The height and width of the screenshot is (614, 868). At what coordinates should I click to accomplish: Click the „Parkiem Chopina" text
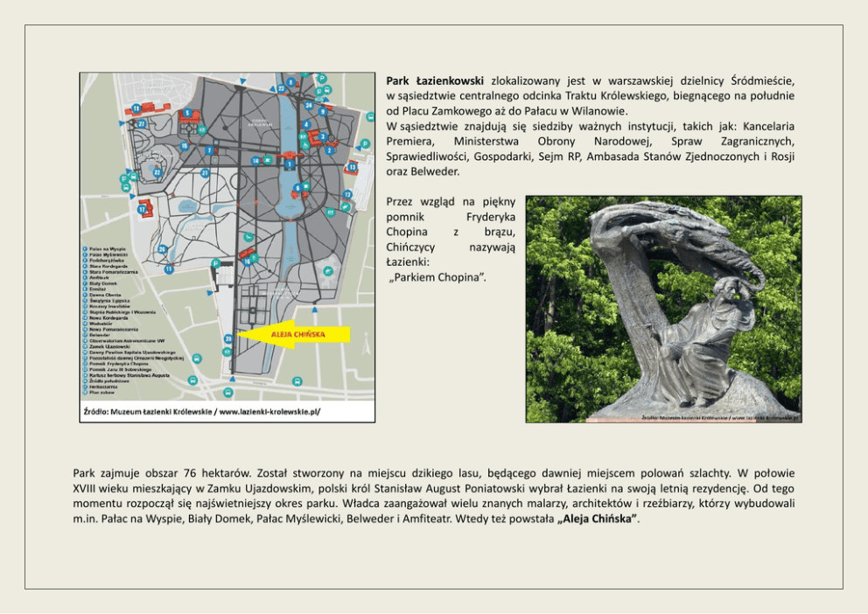[437, 277]
